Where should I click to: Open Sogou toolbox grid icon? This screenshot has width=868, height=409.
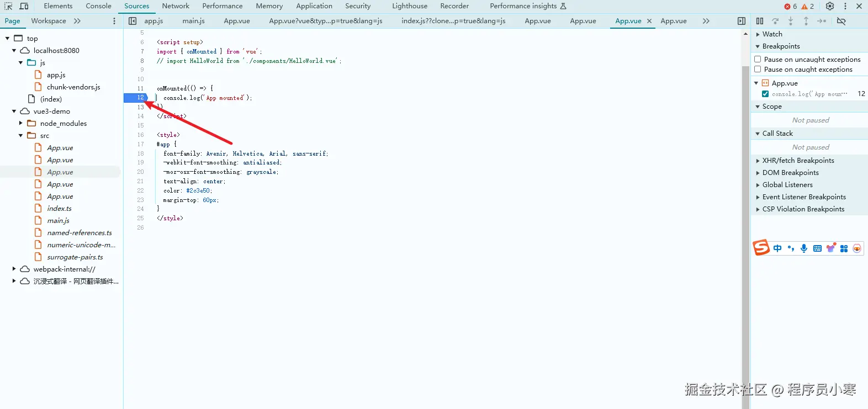coord(844,248)
